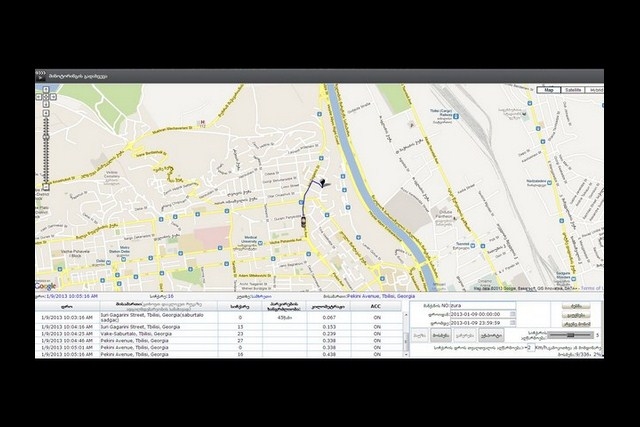Click the playback speed slider handle
The width and height of the screenshot is (640, 427).
[x=571, y=335]
